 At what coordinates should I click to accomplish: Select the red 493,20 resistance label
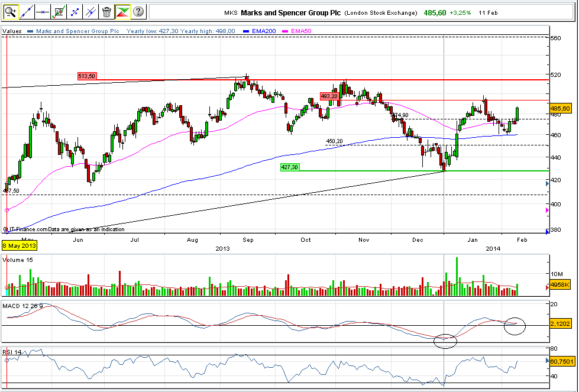tap(329, 96)
